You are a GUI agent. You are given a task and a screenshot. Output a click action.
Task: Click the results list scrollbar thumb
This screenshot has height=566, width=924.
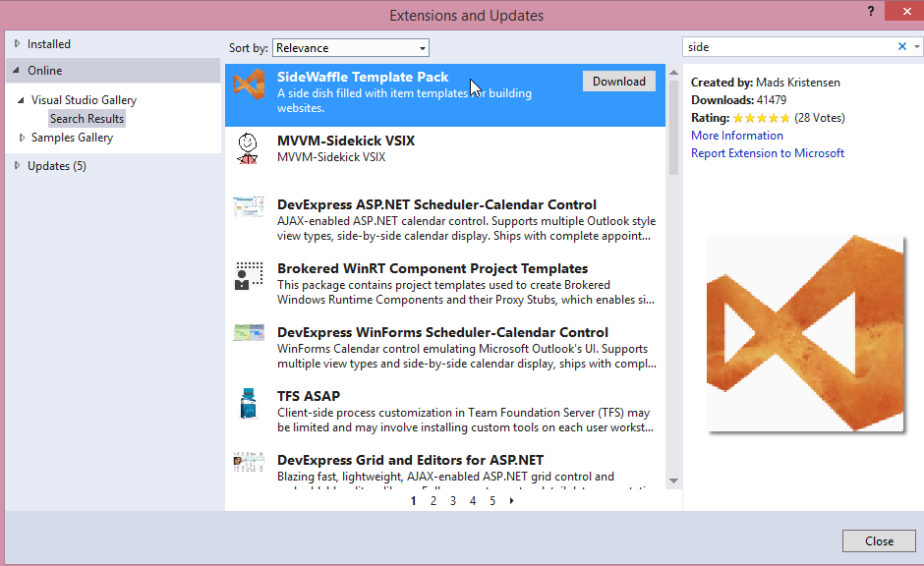pyautogui.click(x=673, y=127)
